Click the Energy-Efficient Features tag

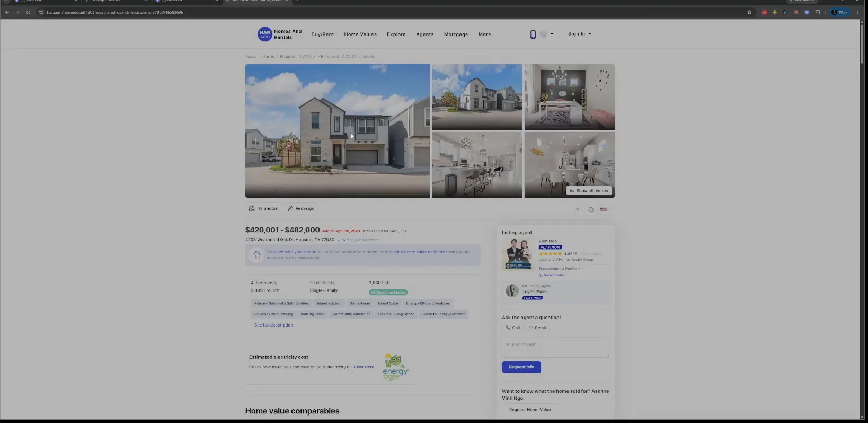[x=428, y=303]
